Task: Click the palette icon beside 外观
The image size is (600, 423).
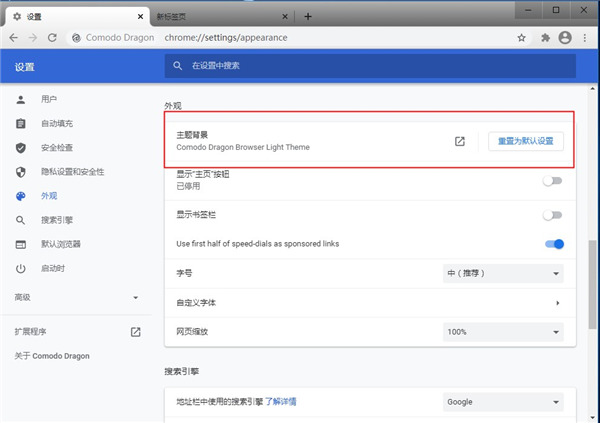Action: tap(21, 196)
